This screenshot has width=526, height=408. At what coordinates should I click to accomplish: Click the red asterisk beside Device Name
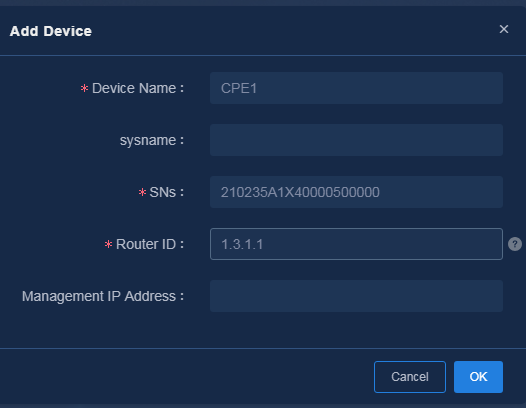click(84, 89)
